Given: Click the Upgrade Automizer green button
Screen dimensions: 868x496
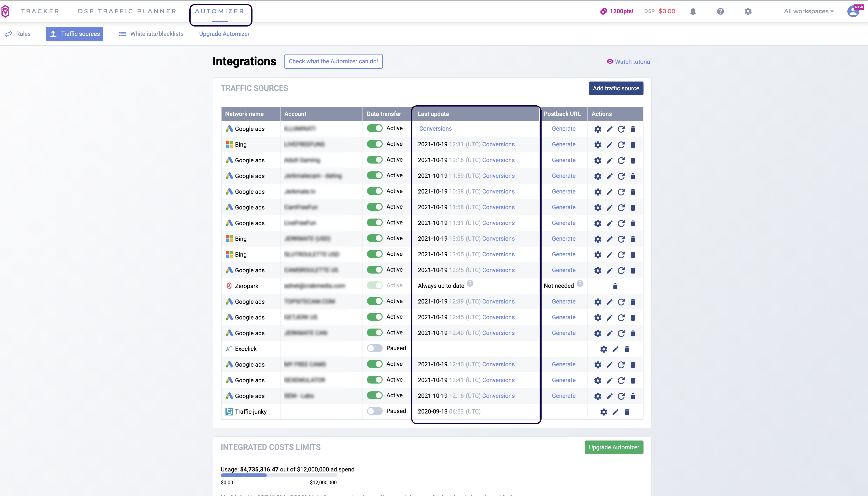Looking at the screenshot, I should click(x=614, y=447).
